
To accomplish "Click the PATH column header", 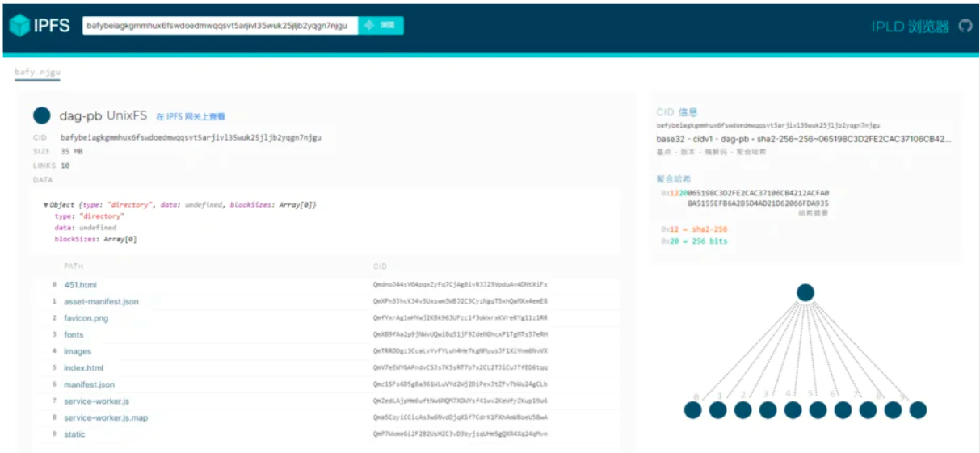I will (x=74, y=266).
